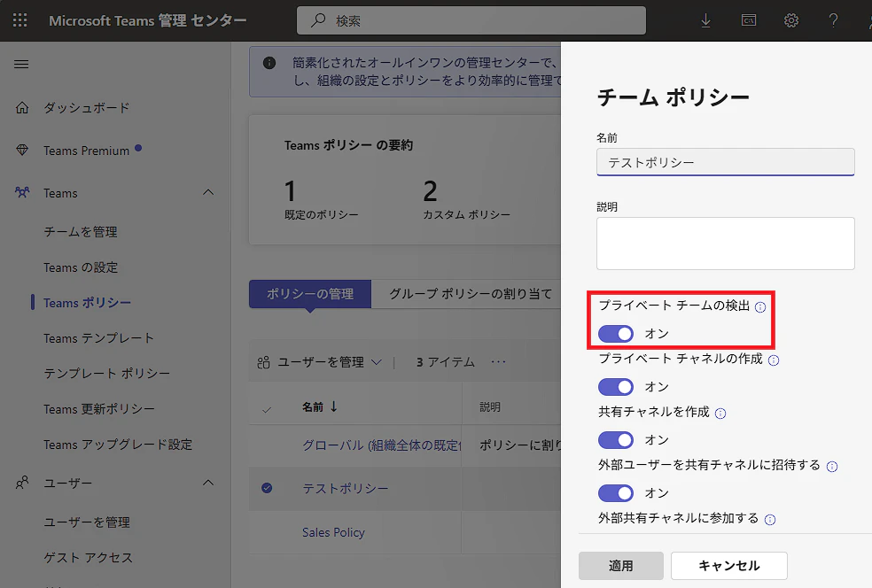
Task: Click the help question mark icon
Action: (833, 20)
